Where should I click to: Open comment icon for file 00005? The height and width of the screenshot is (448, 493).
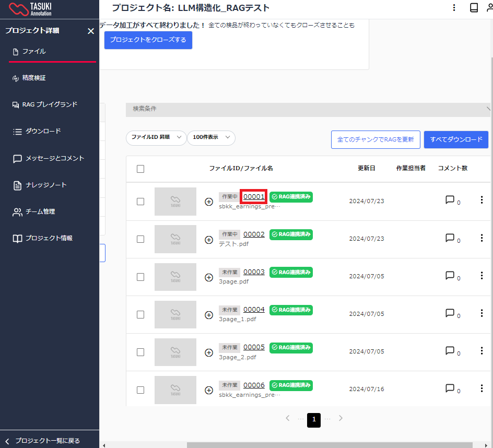450,350
